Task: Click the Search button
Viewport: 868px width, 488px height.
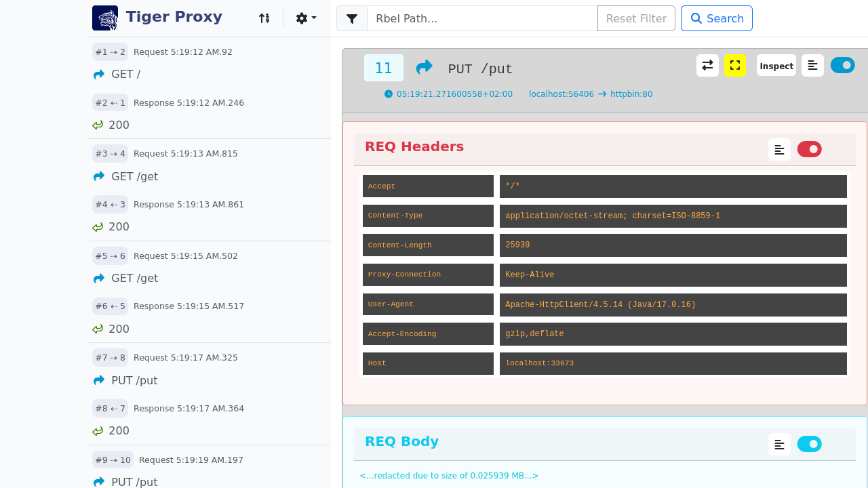Action: tap(716, 18)
